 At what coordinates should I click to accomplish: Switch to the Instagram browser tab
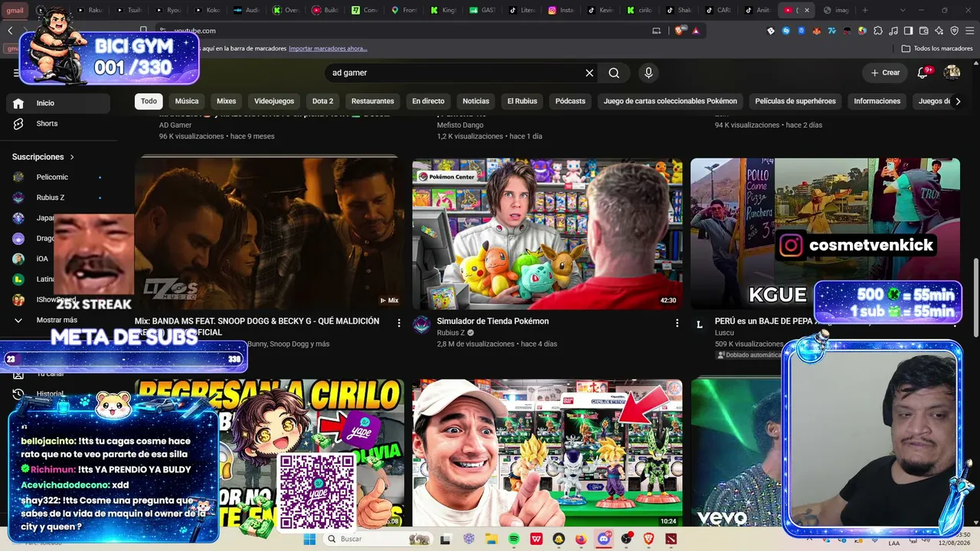click(561, 10)
